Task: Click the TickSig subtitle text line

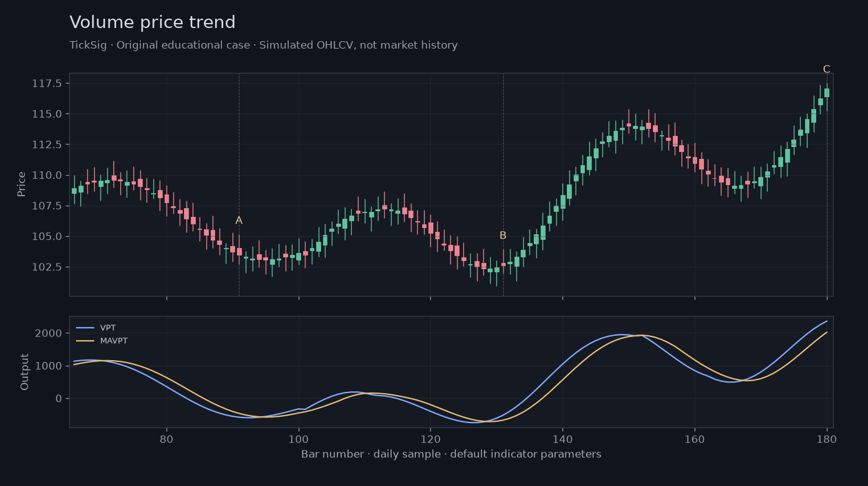Action: pyautogui.click(x=263, y=45)
